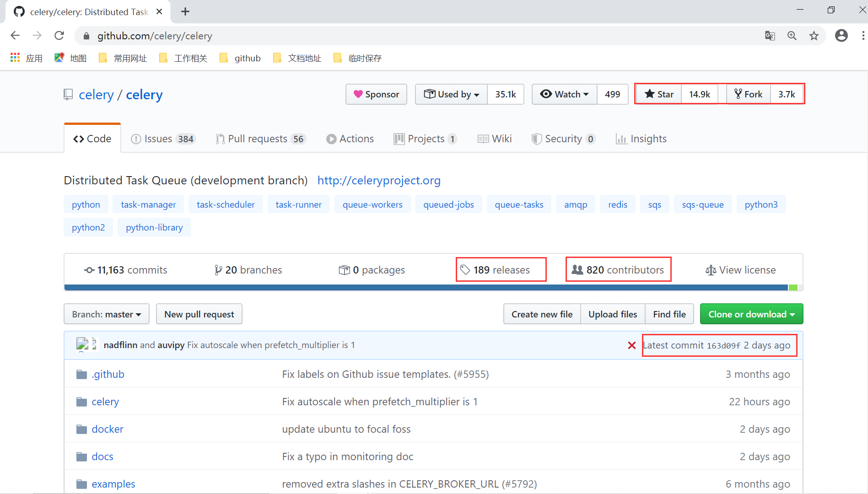Click the browser back arrow

[15, 36]
